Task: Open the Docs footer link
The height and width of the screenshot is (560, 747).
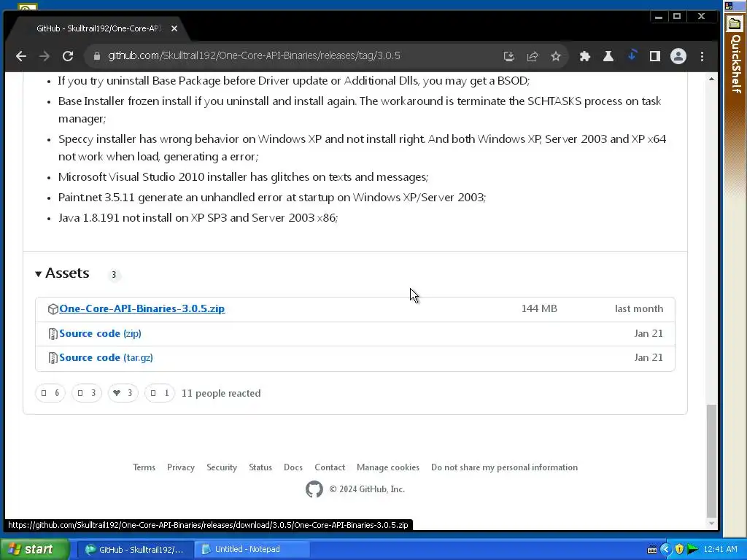Action: (x=293, y=467)
